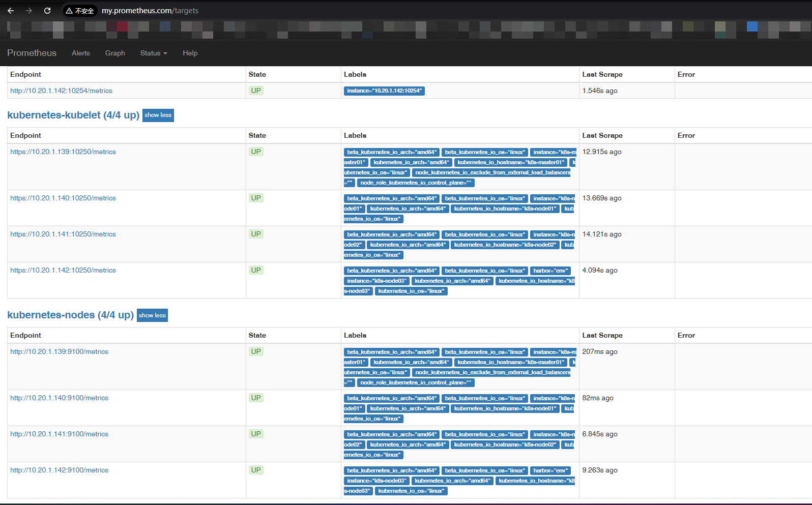The image size is (812, 505).
Task: Click last scrape value 82ms ago
Action: [598, 398]
